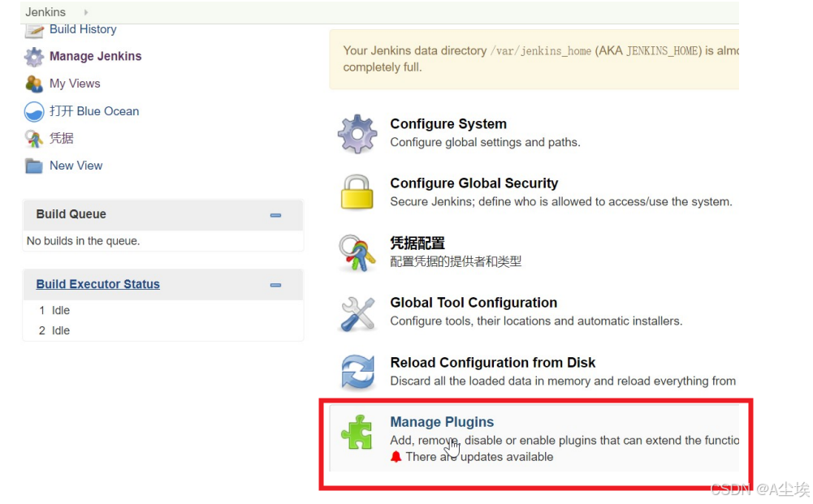The height and width of the screenshot is (504, 813).
Task: Open the 凭据 sidebar link
Action: point(62,138)
